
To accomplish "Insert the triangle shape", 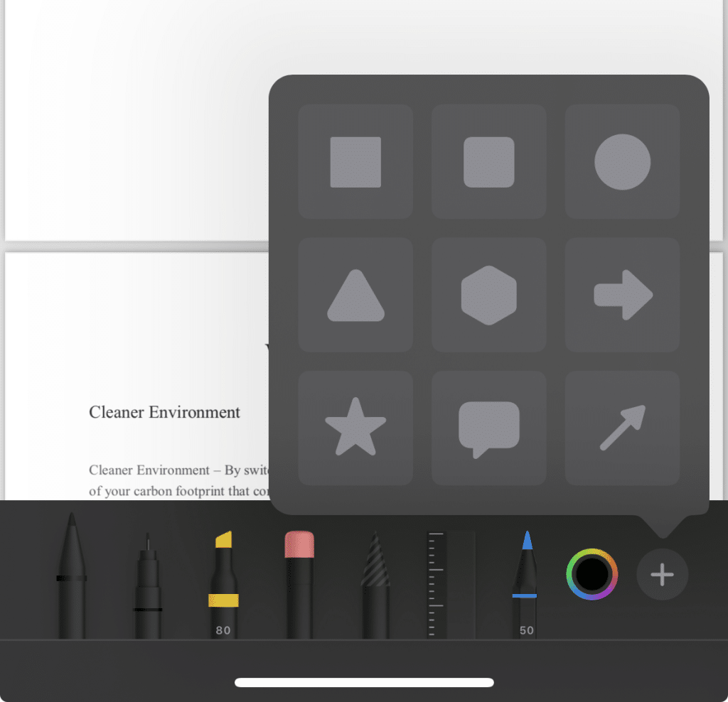I will [355, 295].
